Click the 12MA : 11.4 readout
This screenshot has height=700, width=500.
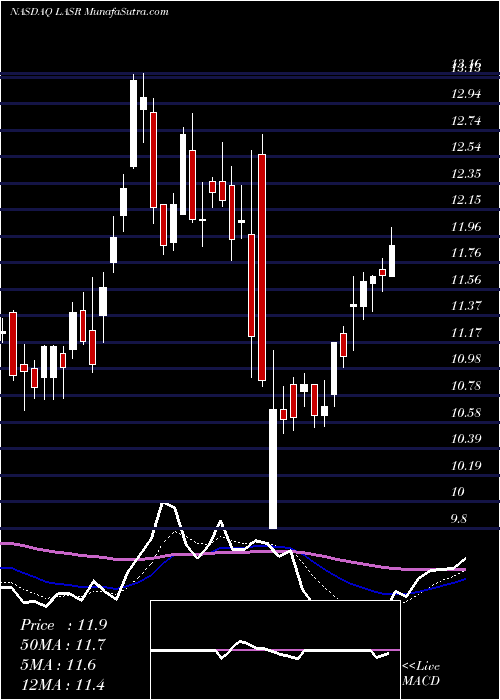(63, 684)
